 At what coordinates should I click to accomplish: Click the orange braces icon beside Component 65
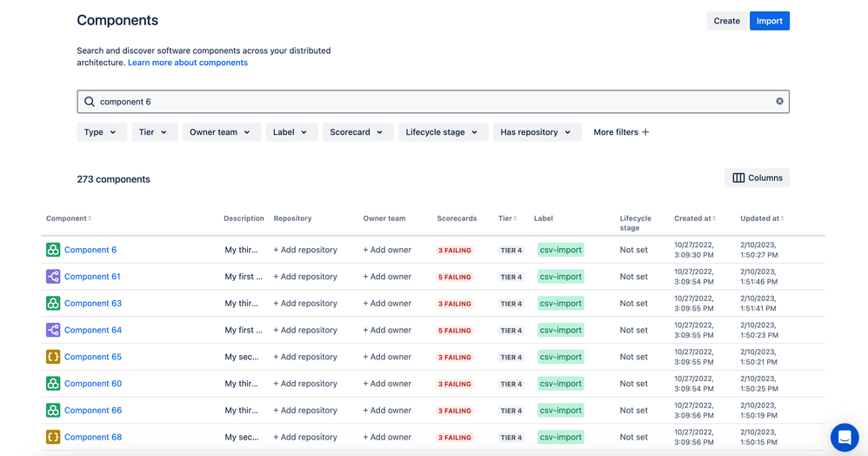tap(52, 357)
